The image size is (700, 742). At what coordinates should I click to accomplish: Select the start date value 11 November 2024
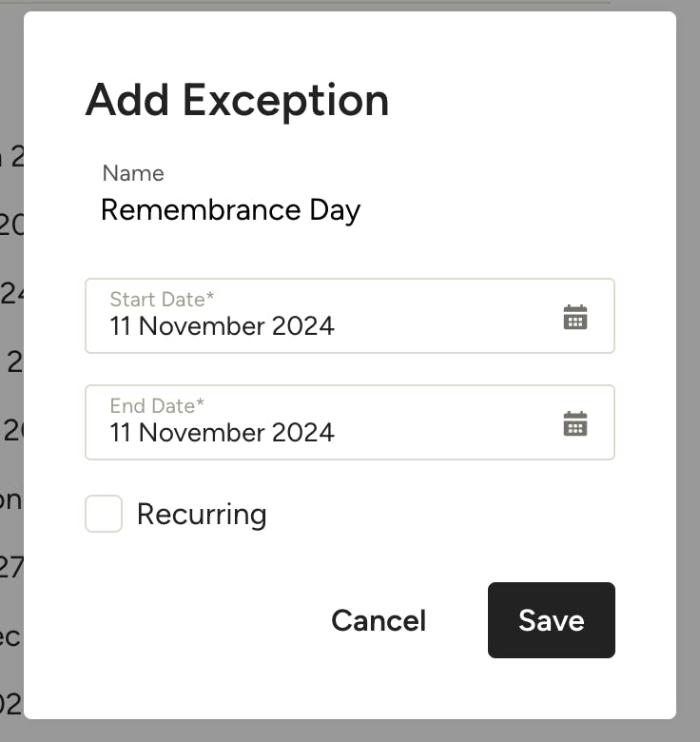click(222, 326)
